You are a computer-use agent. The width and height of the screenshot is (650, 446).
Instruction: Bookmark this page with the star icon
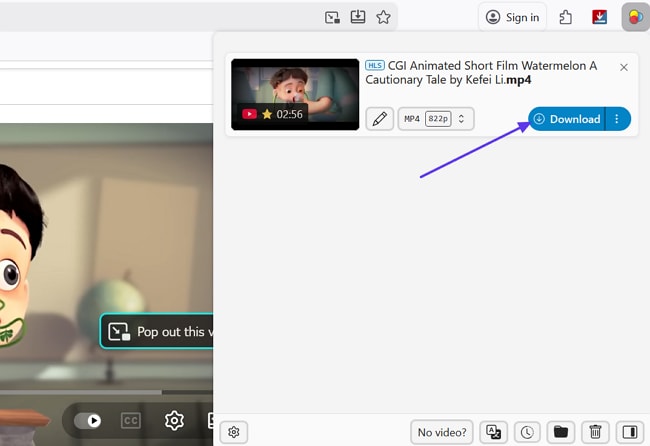click(x=383, y=17)
